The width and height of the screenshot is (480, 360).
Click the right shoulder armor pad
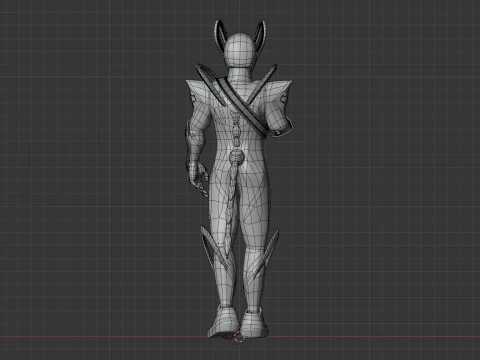(279, 91)
